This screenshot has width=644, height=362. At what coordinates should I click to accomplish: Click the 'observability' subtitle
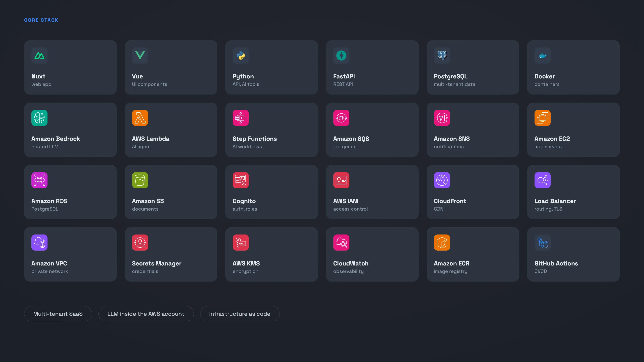(x=348, y=271)
